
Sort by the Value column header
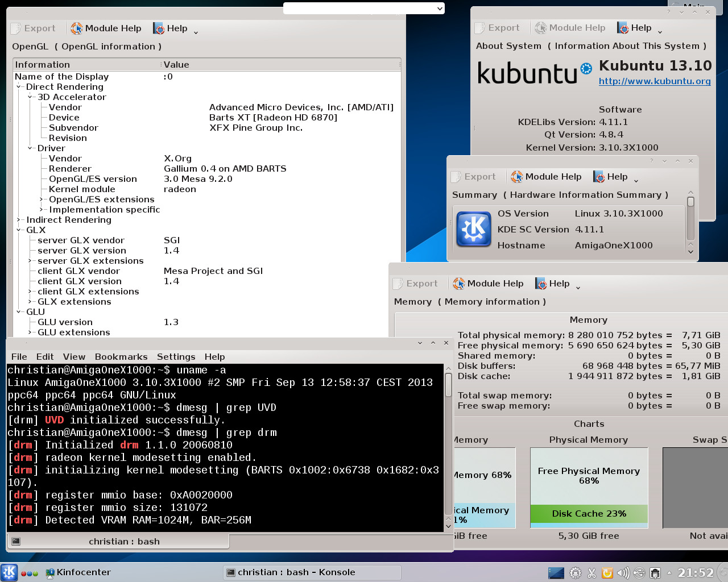click(x=282, y=65)
